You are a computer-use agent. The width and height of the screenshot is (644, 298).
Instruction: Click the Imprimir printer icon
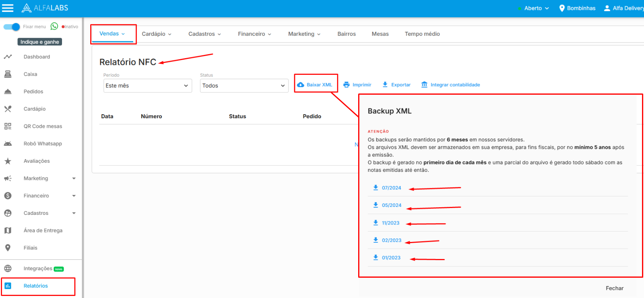tap(347, 85)
